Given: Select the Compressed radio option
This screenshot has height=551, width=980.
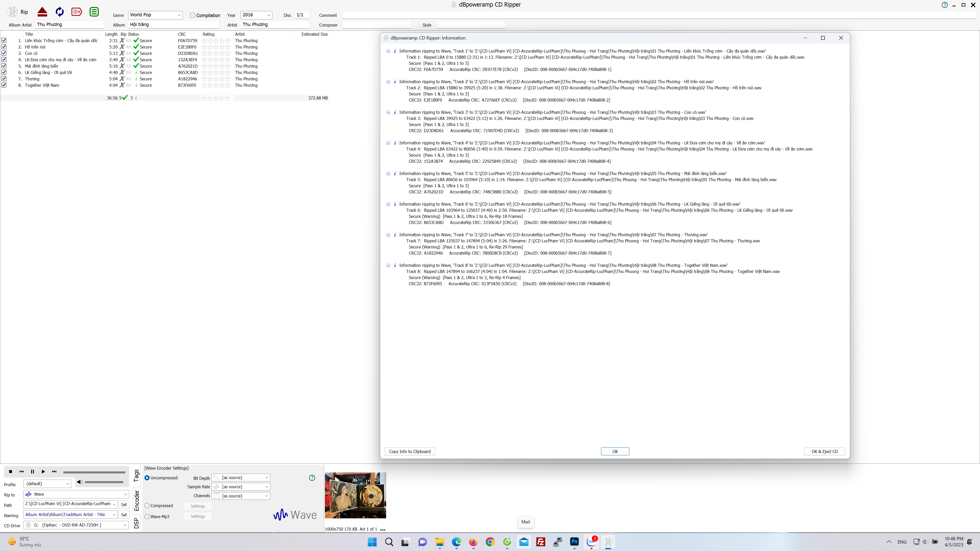Looking at the screenshot, I should [147, 506].
